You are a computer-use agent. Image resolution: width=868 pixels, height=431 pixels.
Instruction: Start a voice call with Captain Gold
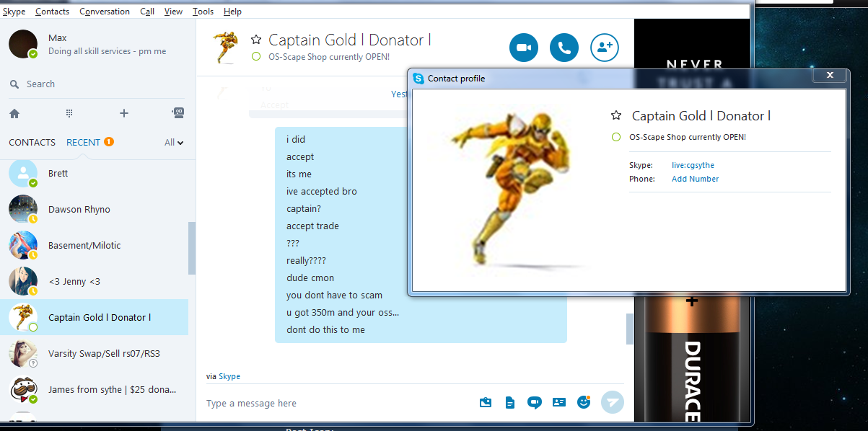click(x=564, y=48)
